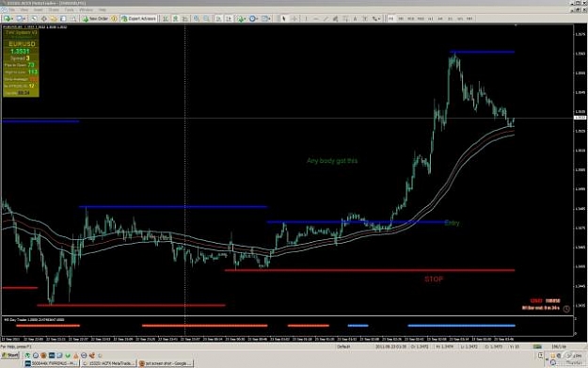Switch to candlestick chart display
The height and width of the screenshot is (368, 588).
[175, 19]
